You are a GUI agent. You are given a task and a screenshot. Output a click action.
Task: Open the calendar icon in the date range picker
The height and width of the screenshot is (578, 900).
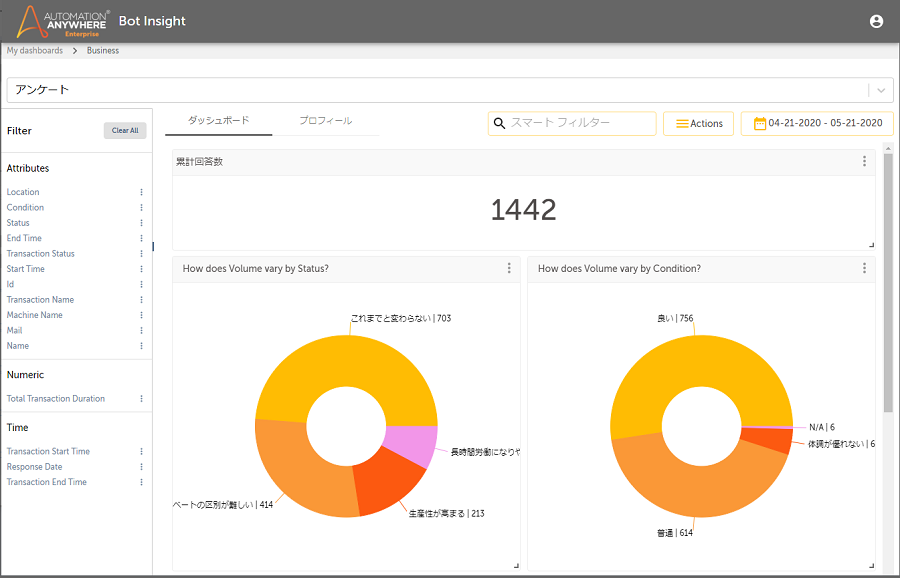762,123
